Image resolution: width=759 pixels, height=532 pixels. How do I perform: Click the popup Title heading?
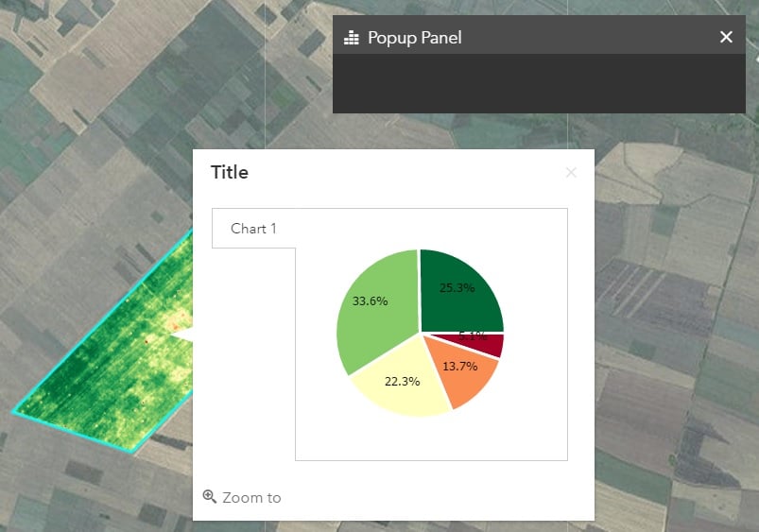[230, 172]
